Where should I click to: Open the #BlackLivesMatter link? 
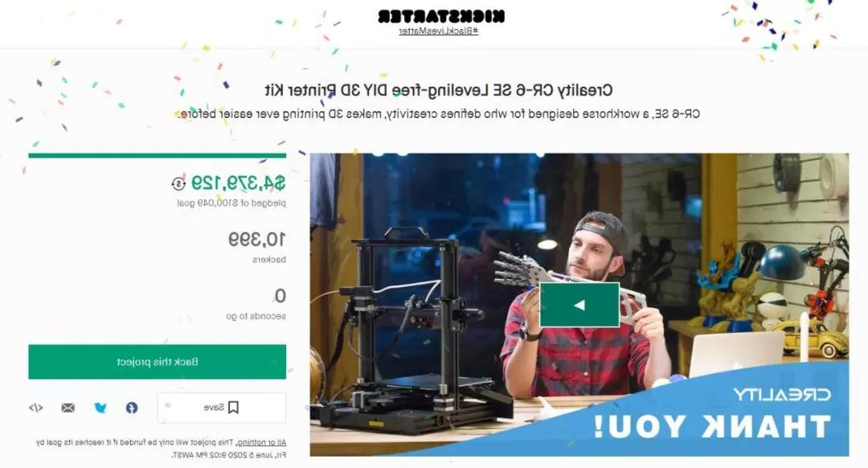(439, 31)
